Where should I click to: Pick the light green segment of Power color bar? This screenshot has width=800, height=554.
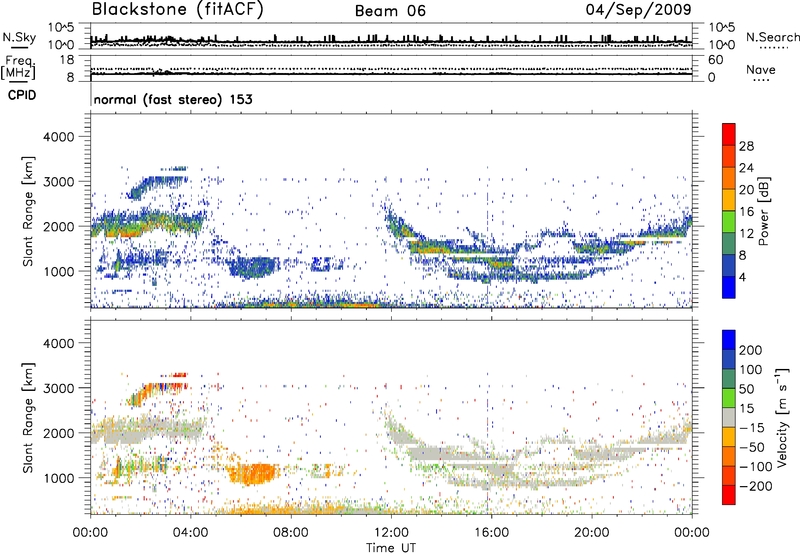729,222
